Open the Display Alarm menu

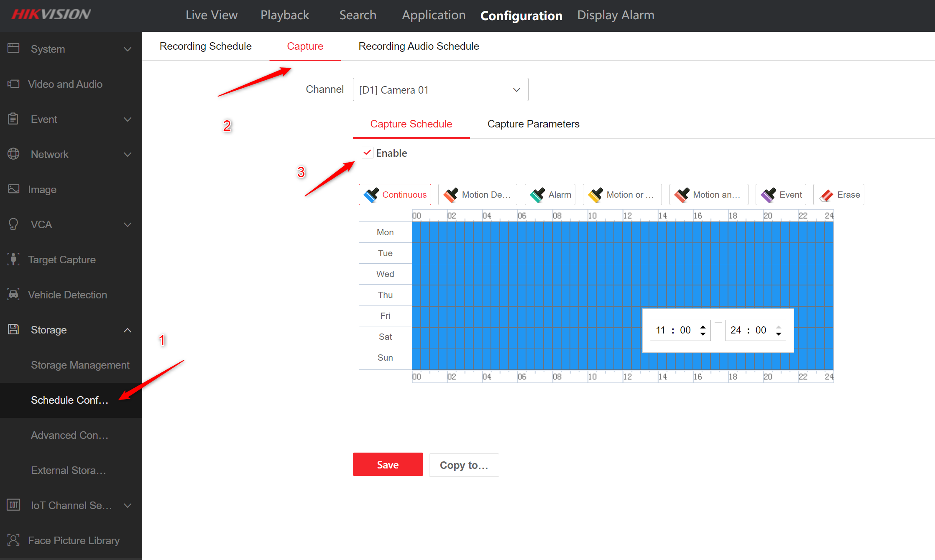tap(616, 15)
